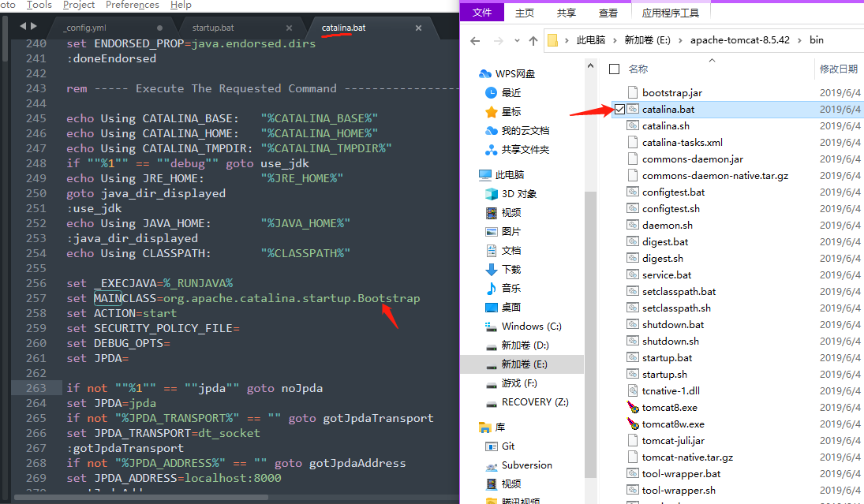Image resolution: width=864 pixels, height=504 pixels.
Task: Click the Explorer up-directory arrow
Action: click(x=533, y=40)
